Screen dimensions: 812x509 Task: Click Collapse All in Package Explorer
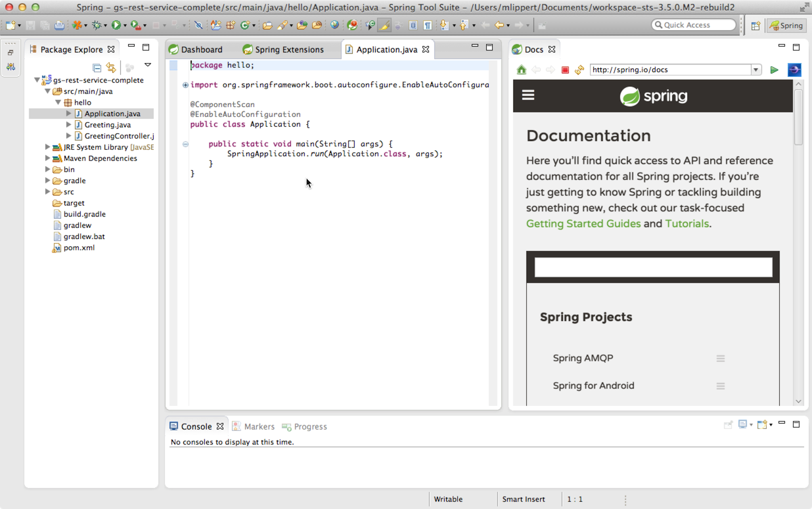[x=97, y=68]
